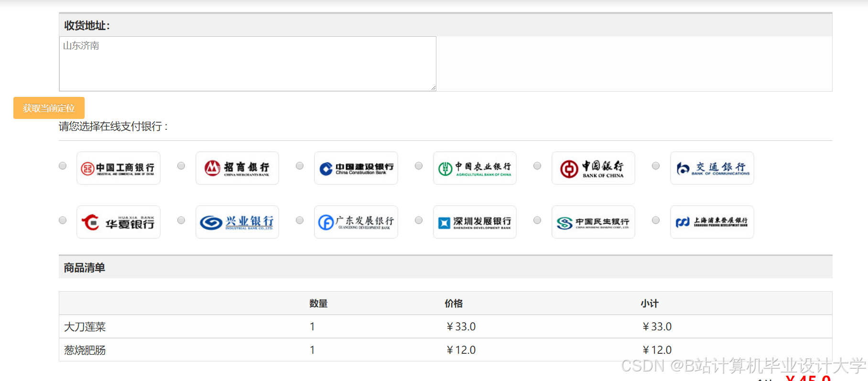Click the 中国农业银行 Agricultural Bank logo
The height and width of the screenshot is (381, 868).
(x=475, y=168)
